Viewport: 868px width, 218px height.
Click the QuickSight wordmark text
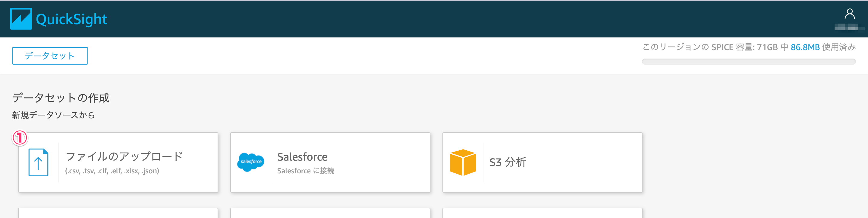click(x=71, y=19)
